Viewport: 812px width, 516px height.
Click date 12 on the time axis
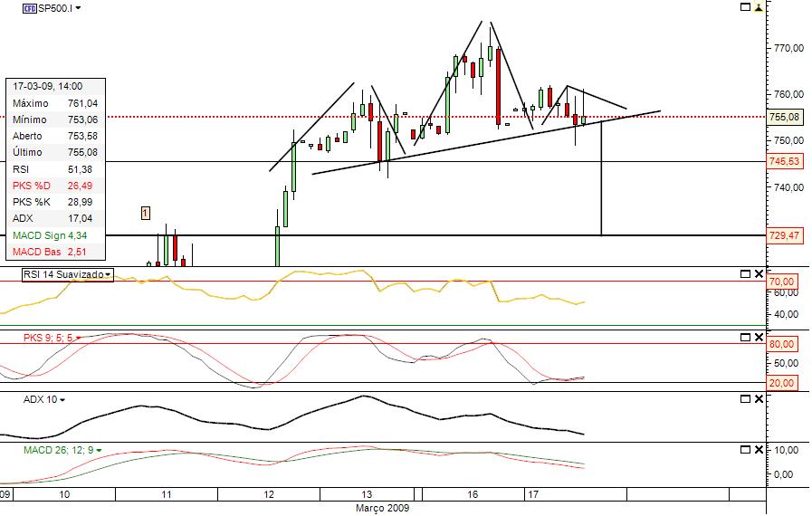[269, 495]
